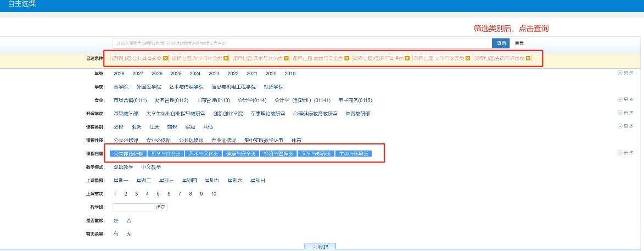Viewport: 644px width, 251px height.
Task: Click the X on 文学与修养类 tag
Action: click(x=468, y=58)
